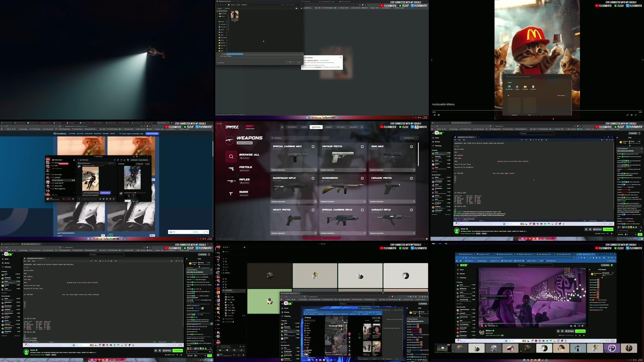The height and width of the screenshot is (362, 644).
Task: Open the Developers menu on the Cloudinary site
Action: [x=88, y=133]
